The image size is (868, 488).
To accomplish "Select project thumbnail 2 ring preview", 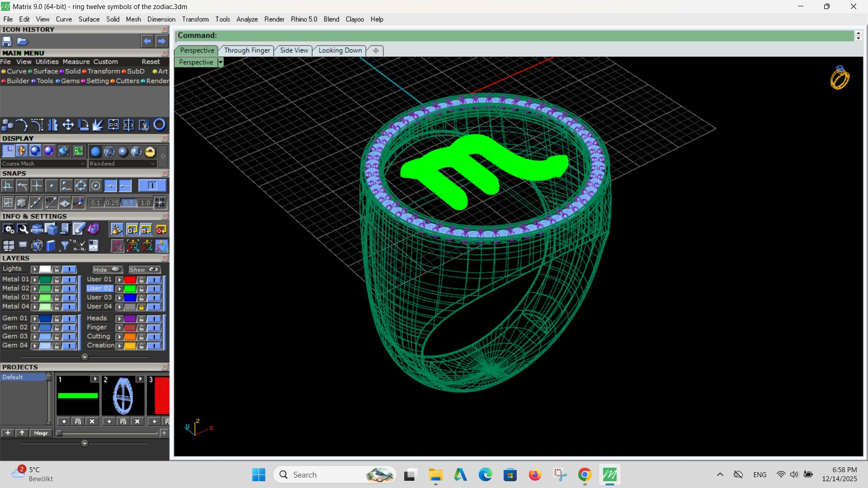I will click(x=123, y=396).
